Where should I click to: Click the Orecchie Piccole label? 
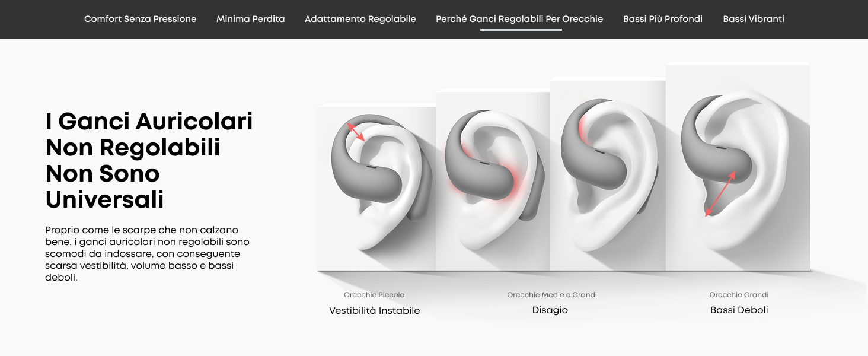(x=374, y=295)
